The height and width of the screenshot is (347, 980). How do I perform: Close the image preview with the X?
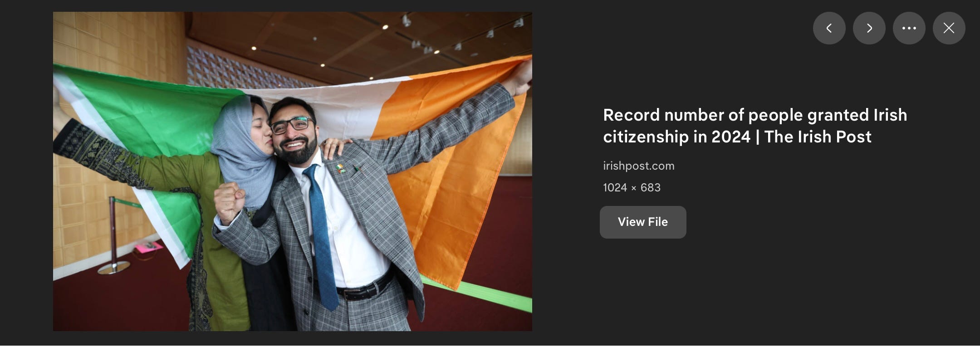click(949, 28)
